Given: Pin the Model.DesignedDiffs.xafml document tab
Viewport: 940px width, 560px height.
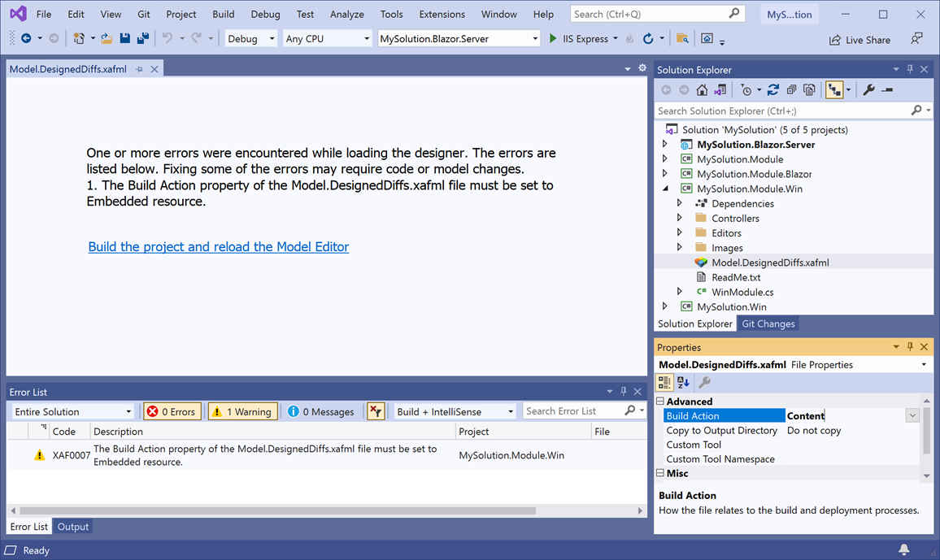Looking at the screenshot, I should [x=139, y=69].
